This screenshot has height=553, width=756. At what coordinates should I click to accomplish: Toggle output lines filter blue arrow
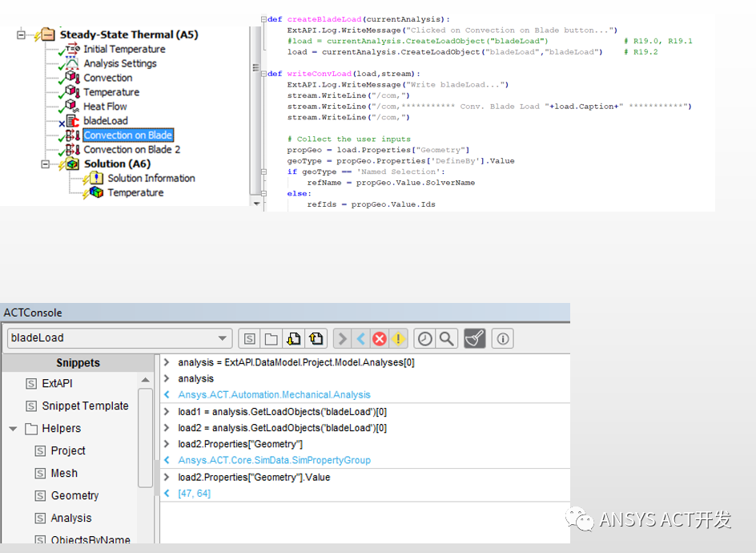pos(360,339)
